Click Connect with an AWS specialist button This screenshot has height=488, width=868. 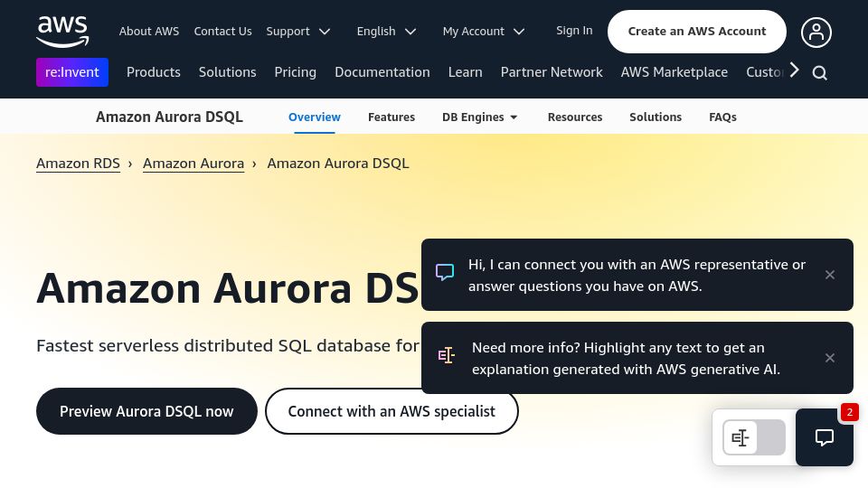[392, 411]
